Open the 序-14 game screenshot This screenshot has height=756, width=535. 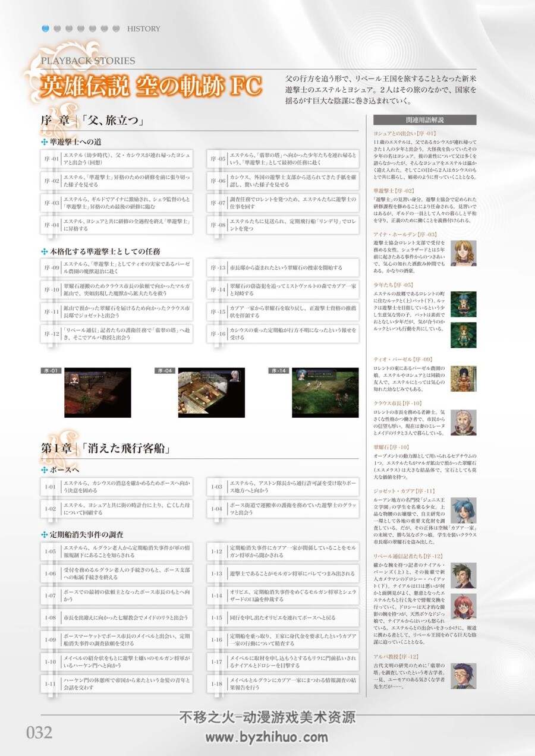tap(325, 392)
